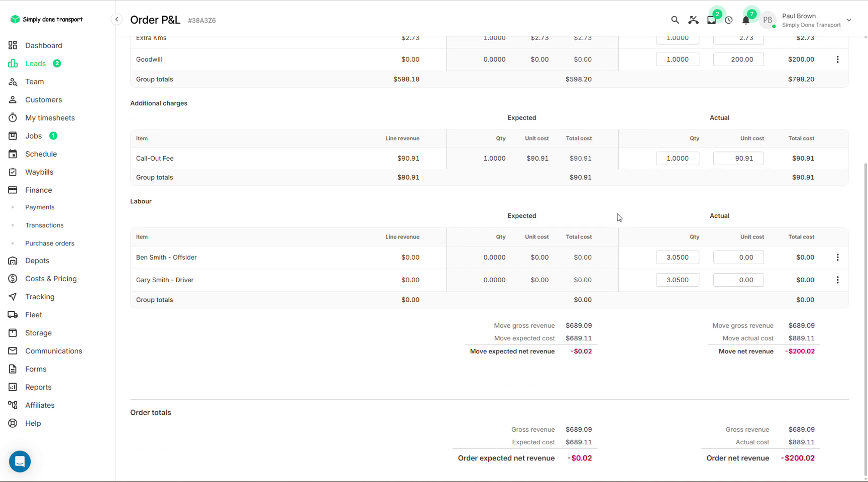
Task: Edit Gary Smith actual unit cost field
Action: tap(738, 280)
